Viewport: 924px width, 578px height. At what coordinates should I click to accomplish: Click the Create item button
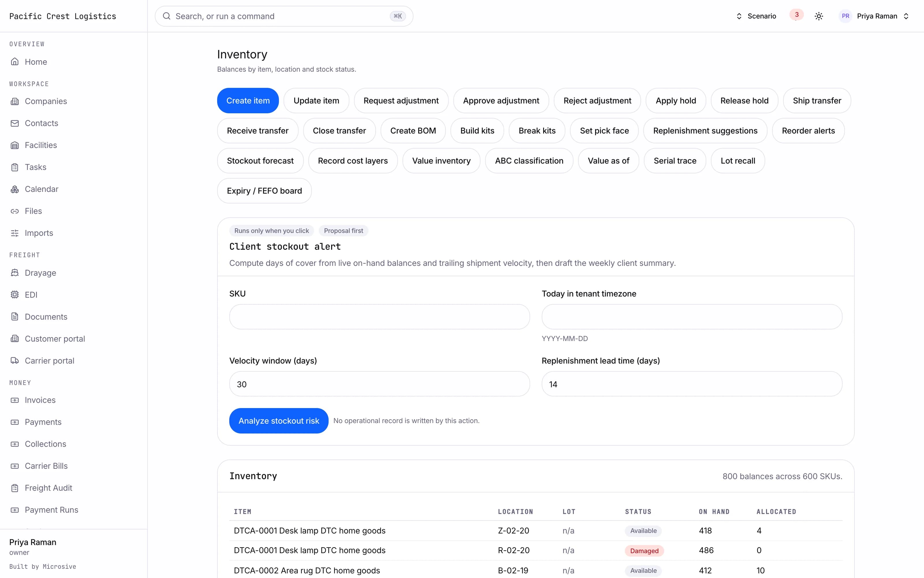pos(248,101)
